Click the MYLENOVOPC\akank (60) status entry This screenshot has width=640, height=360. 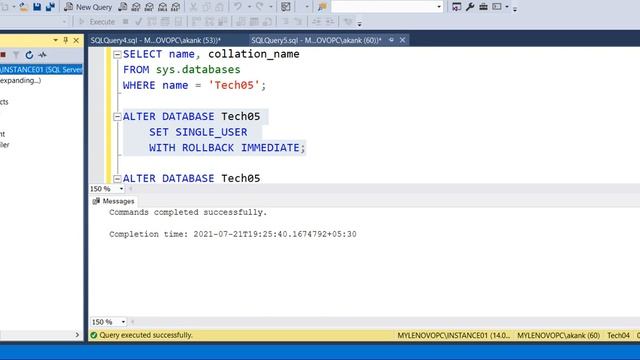click(558, 335)
